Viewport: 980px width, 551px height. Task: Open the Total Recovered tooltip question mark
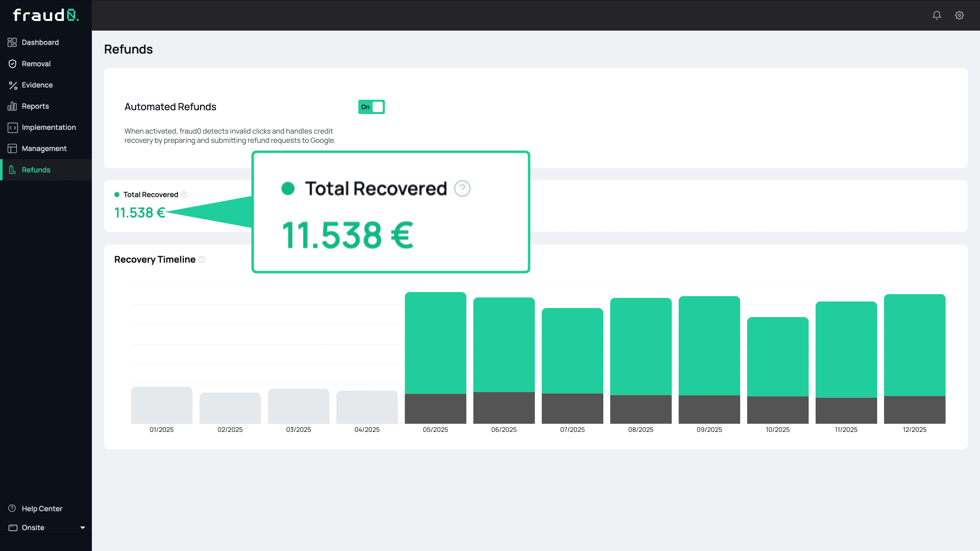point(462,188)
